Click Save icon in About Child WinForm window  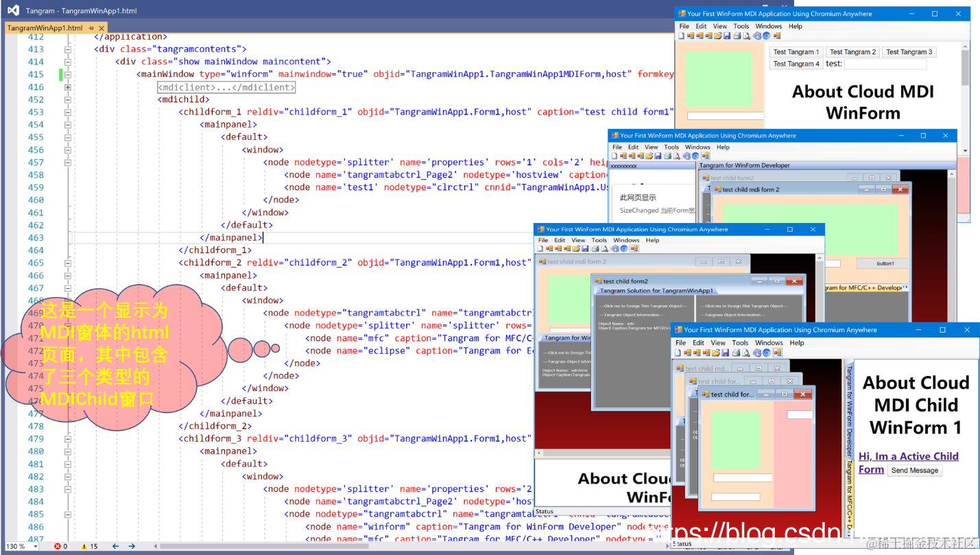point(725,353)
